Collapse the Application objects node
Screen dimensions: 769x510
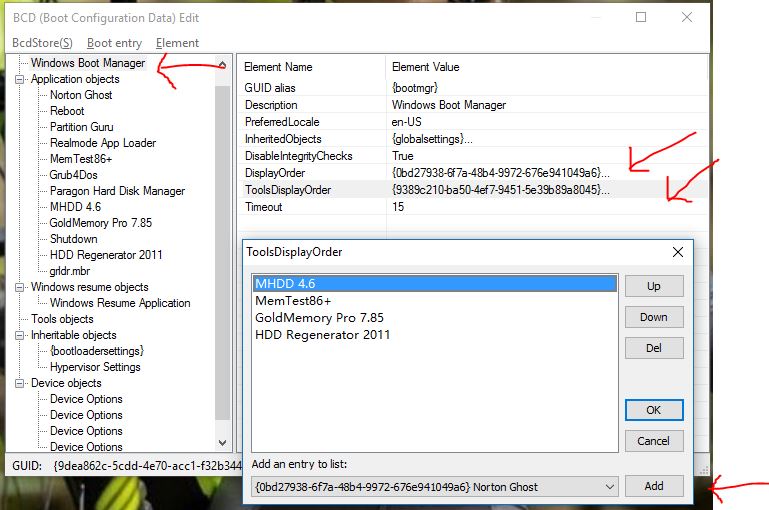19,79
